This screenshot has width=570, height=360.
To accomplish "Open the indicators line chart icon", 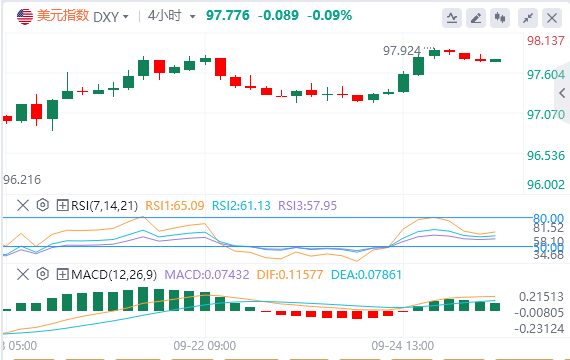I will (452, 17).
